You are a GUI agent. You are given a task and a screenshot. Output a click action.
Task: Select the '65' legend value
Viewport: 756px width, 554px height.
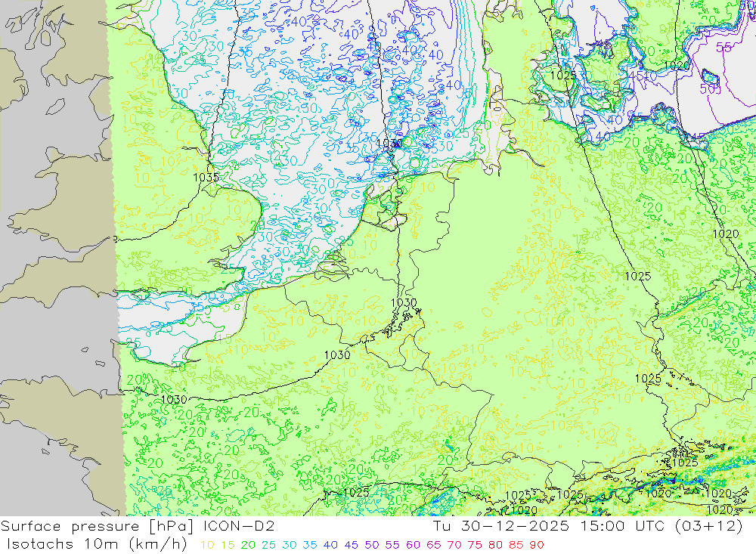[x=433, y=546]
